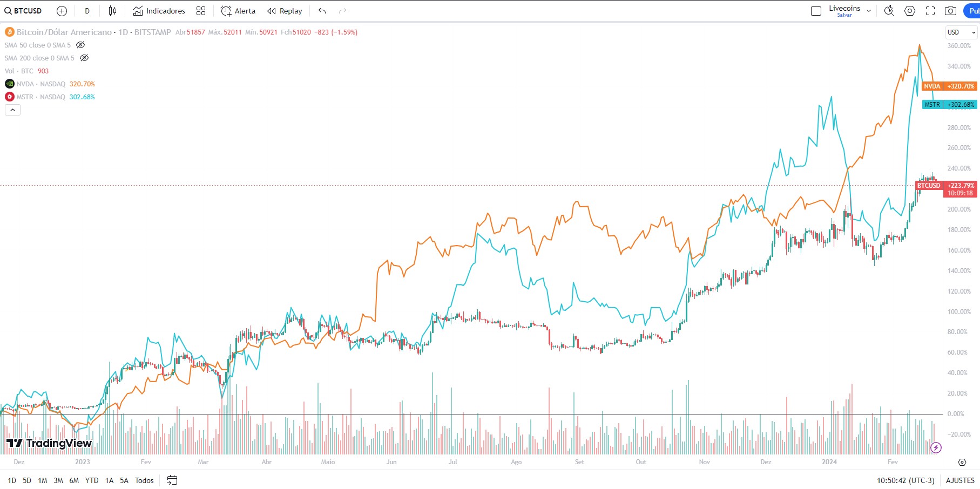Open the D timeframe interval selector
The image size is (980, 489).
click(x=87, y=11)
